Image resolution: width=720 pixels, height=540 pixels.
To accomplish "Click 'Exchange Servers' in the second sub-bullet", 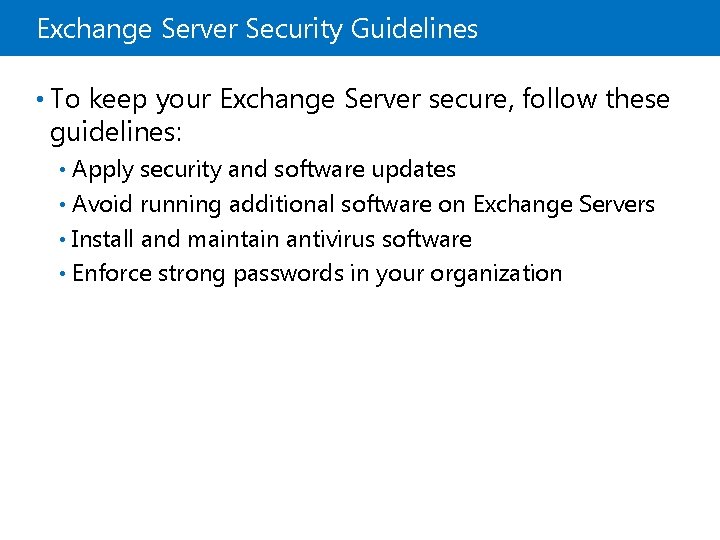I will [563, 205].
